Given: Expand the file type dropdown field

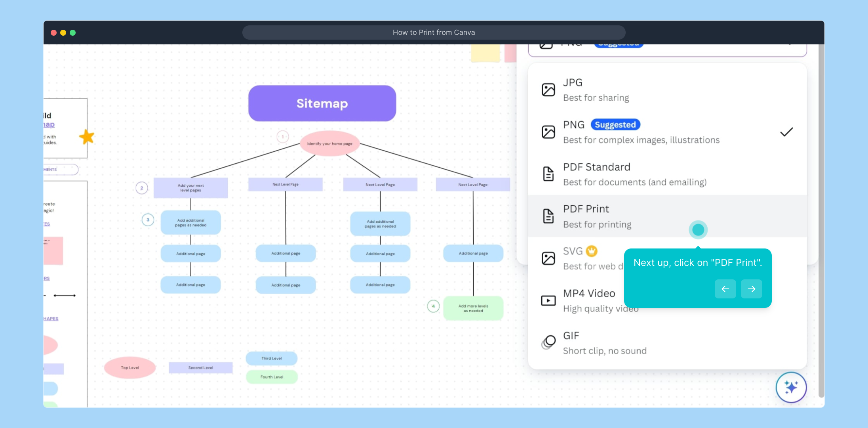Looking at the screenshot, I should tap(667, 50).
